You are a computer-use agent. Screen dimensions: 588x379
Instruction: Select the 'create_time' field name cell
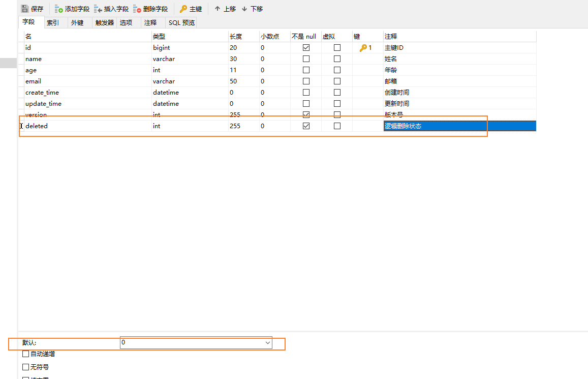[88, 92]
